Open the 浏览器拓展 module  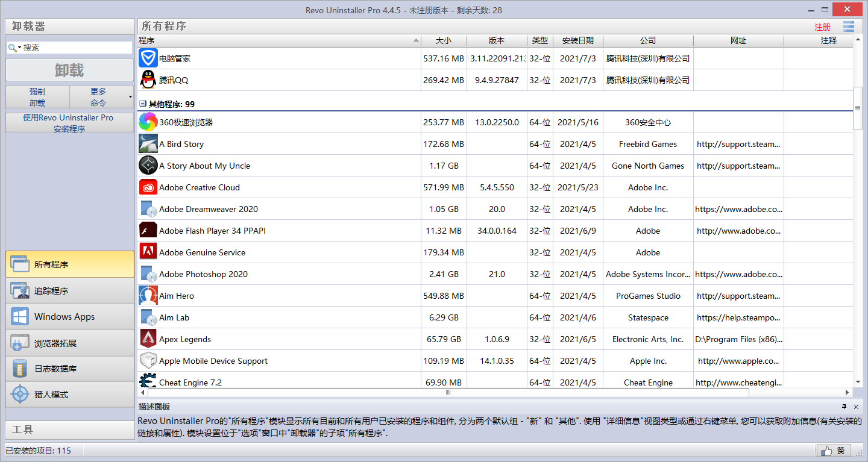(x=70, y=343)
